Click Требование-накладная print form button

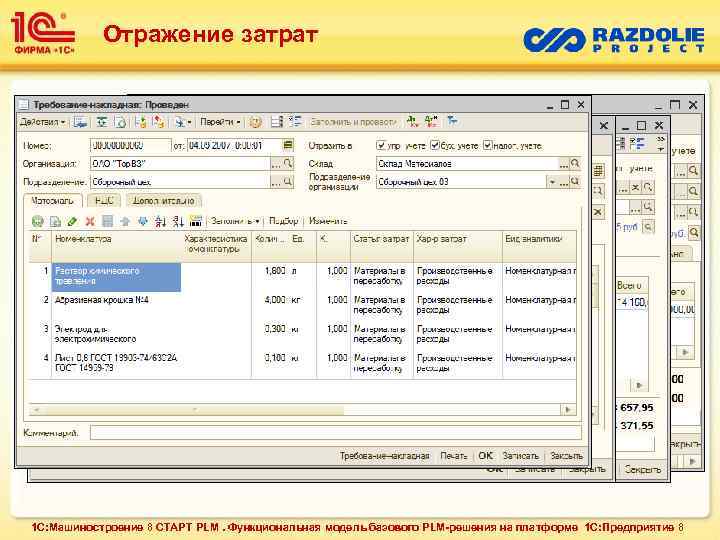click(384, 456)
